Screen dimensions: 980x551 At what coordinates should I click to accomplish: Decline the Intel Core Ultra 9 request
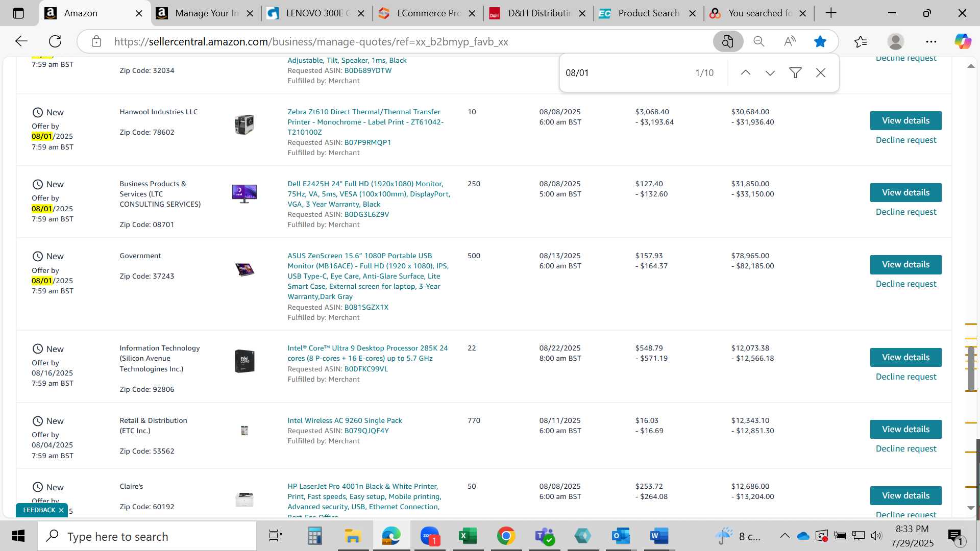pyautogui.click(x=906, y=377)
